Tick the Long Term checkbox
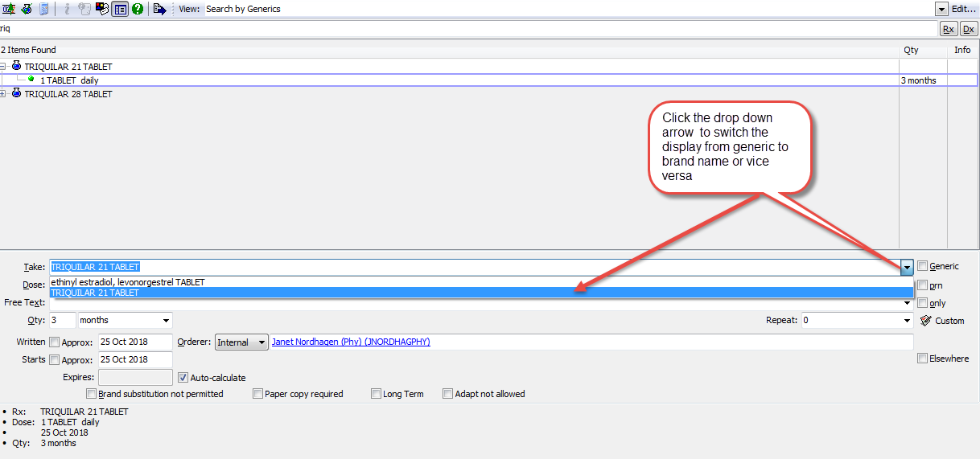The height and width of the screenshot is (459, 980). click(376, 394)
